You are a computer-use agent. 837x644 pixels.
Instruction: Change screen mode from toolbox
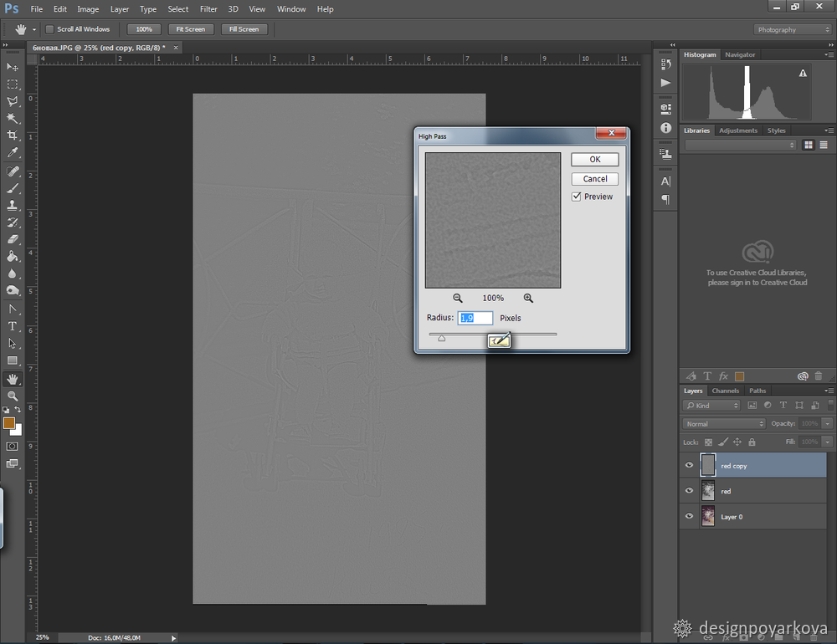12,463
